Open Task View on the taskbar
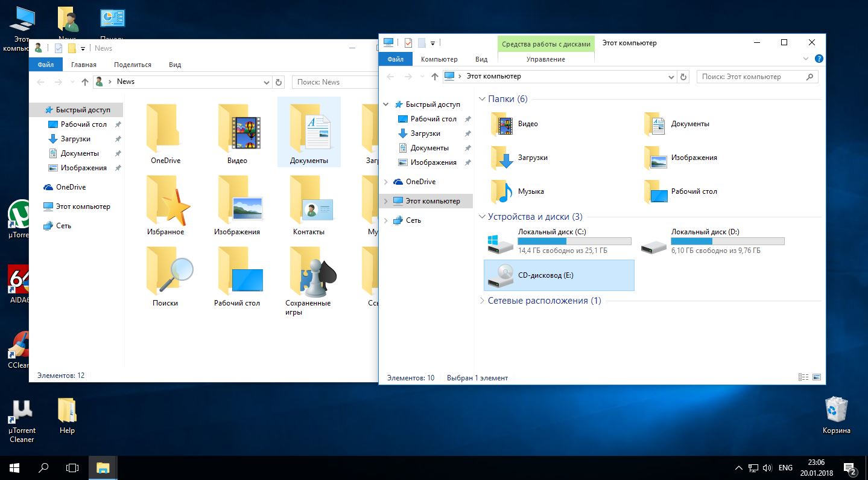 pos(72,467)
